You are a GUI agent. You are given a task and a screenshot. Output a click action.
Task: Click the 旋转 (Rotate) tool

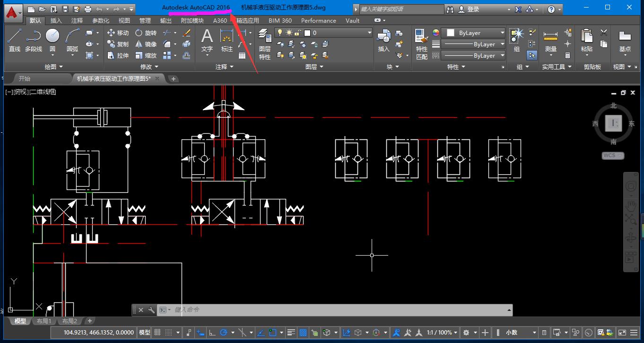pyautogui.click(x=146, y=33)
